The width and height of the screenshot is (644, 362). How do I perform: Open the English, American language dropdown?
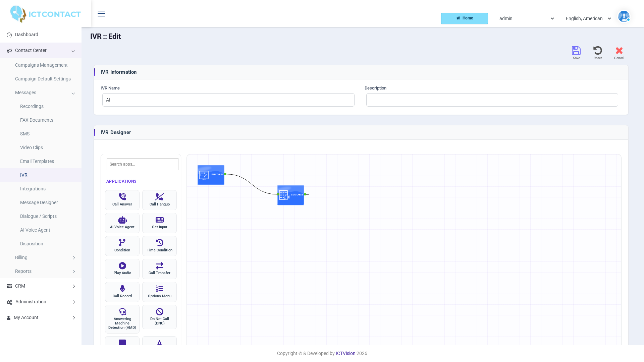[x=588, y=18]
